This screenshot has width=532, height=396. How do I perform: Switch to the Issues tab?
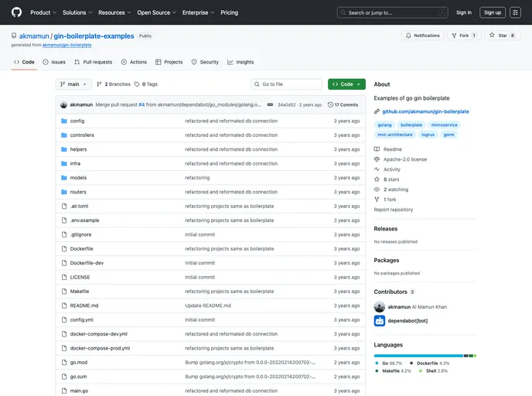54,62
